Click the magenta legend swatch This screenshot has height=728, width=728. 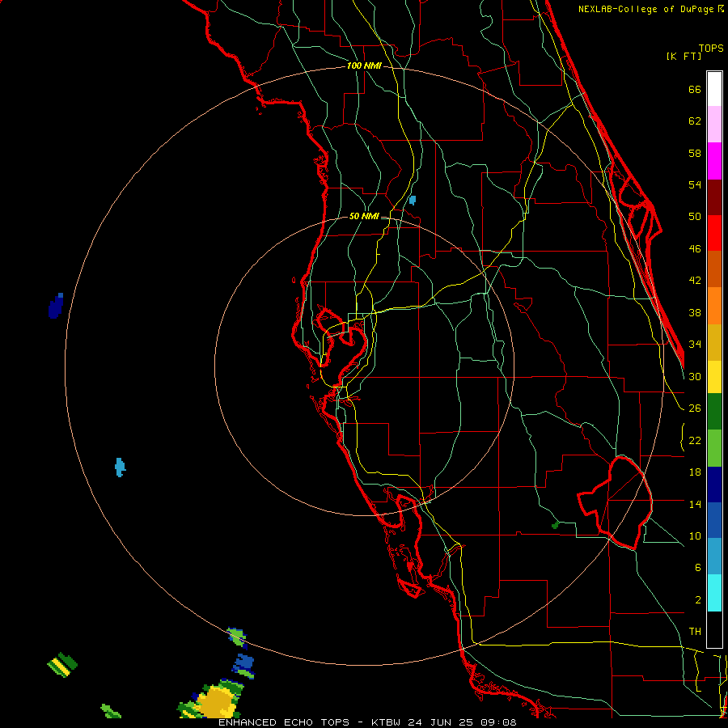coord(714,161)
